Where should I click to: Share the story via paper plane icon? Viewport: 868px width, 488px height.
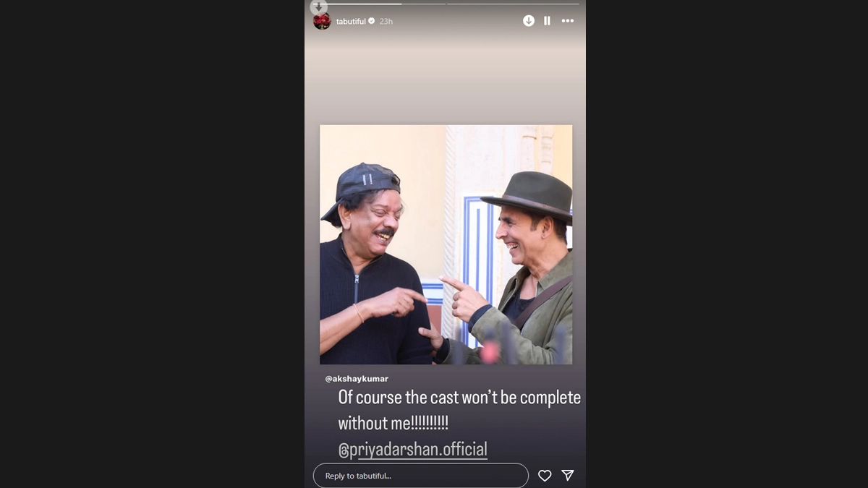coord(568,476)
